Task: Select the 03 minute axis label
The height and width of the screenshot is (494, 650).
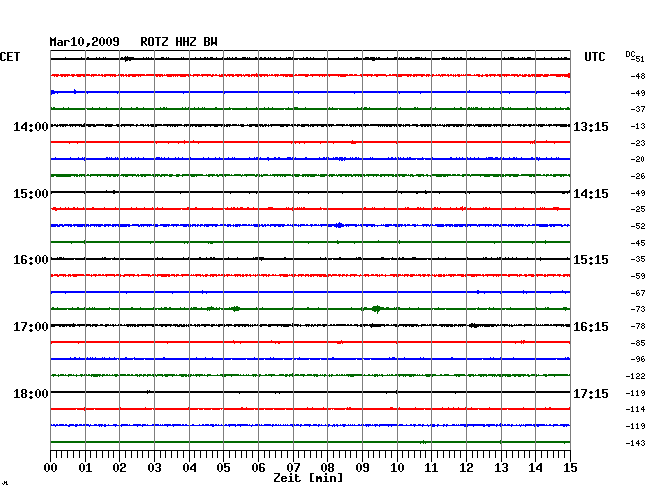Action: pyautogui.click(x=154, y=467)
